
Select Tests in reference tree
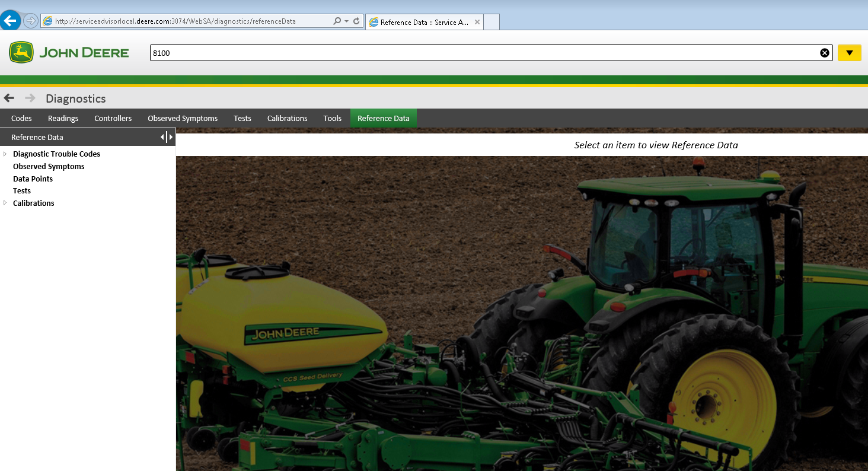(22, 190)
